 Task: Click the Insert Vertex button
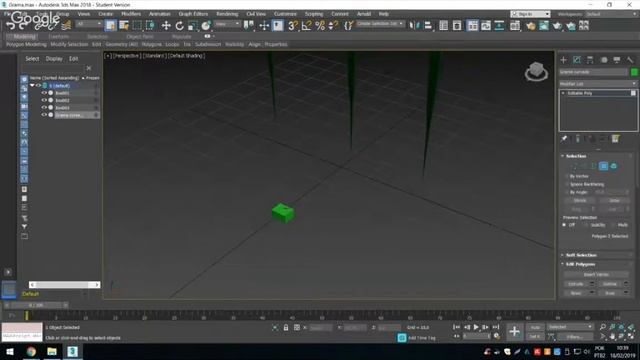pos(596,275)
